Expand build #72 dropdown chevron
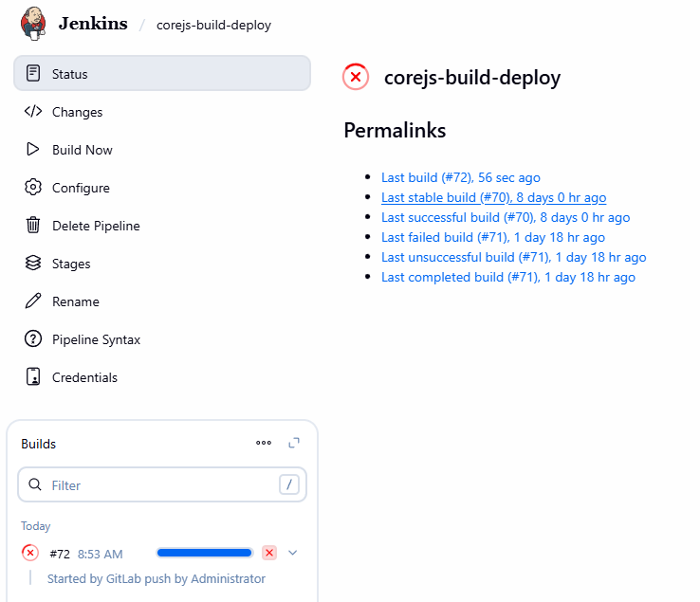This screenshot has width=700, height=602. click(292, 553)
